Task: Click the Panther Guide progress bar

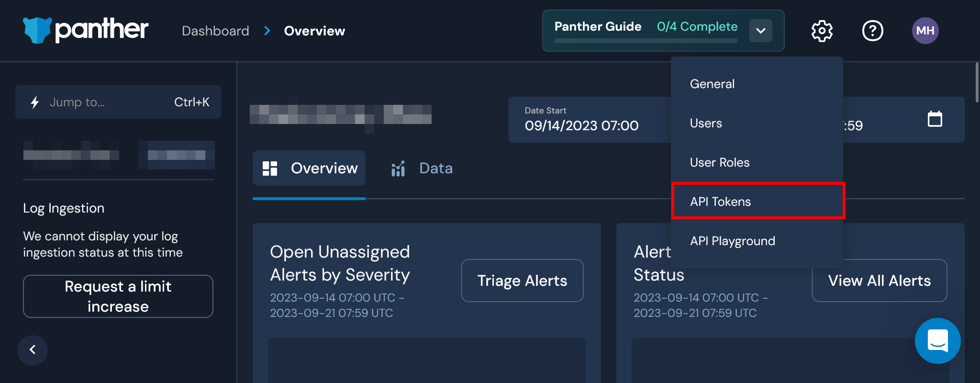Action: tap(646, 41)
